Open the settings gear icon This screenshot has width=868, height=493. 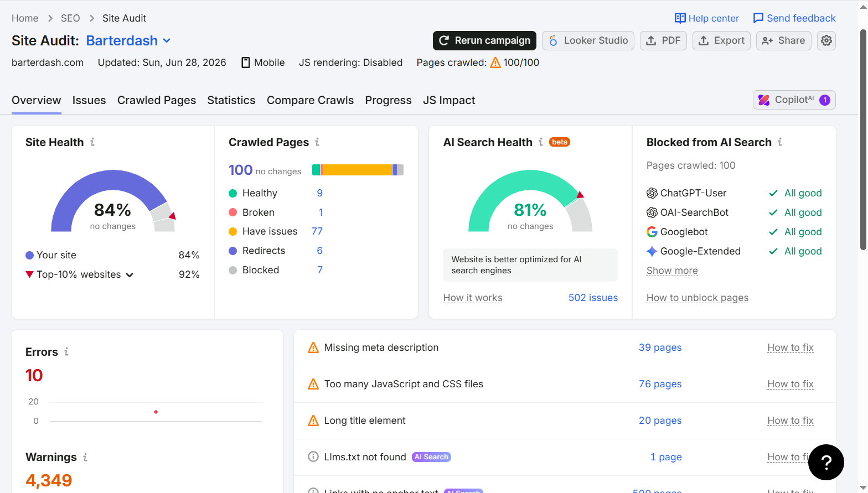826,40
